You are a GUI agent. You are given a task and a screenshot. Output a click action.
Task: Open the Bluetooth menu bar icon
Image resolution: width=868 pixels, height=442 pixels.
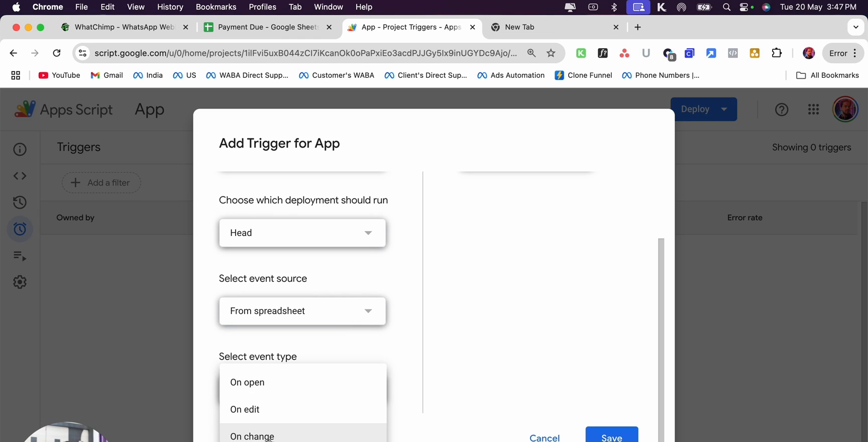pyautogui.click(x=614, y=7)
